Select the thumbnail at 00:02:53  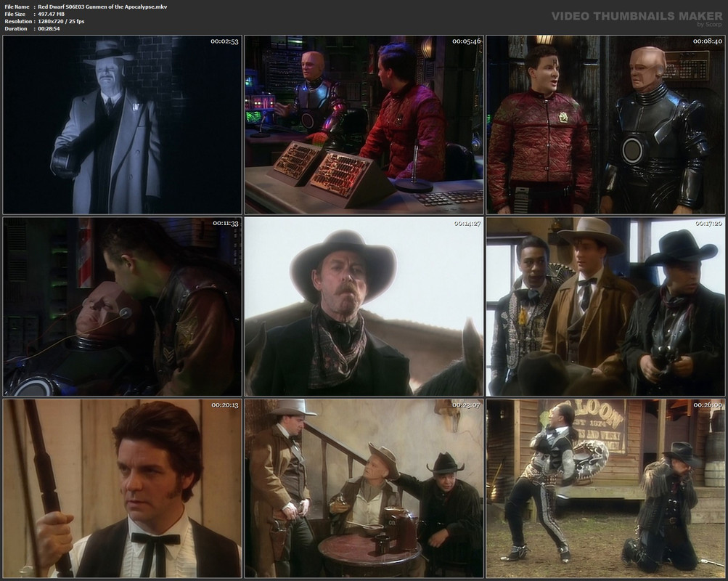(x=123, y=125)
